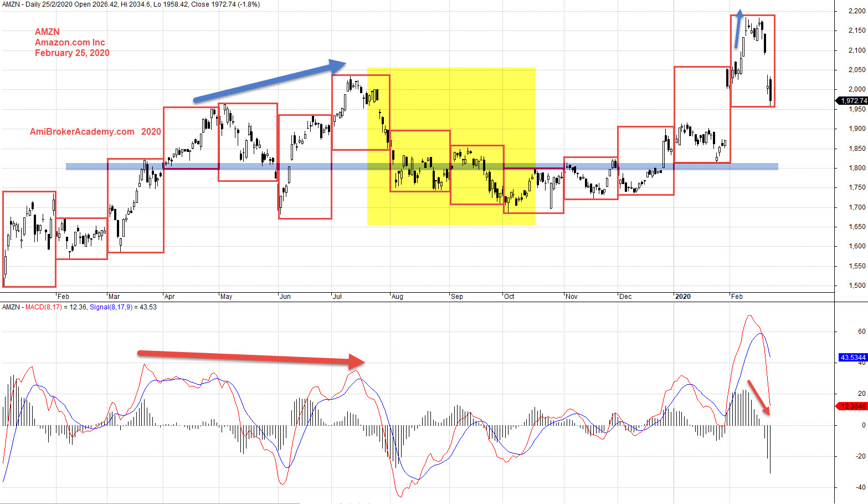Click the 1,800 price axis label

857,168
